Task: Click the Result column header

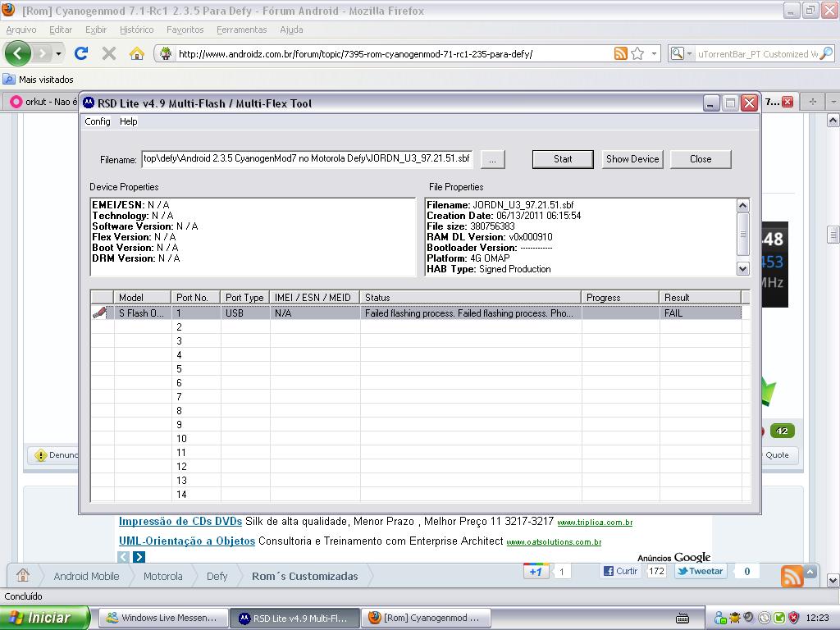Action: [x=701, y=297]
